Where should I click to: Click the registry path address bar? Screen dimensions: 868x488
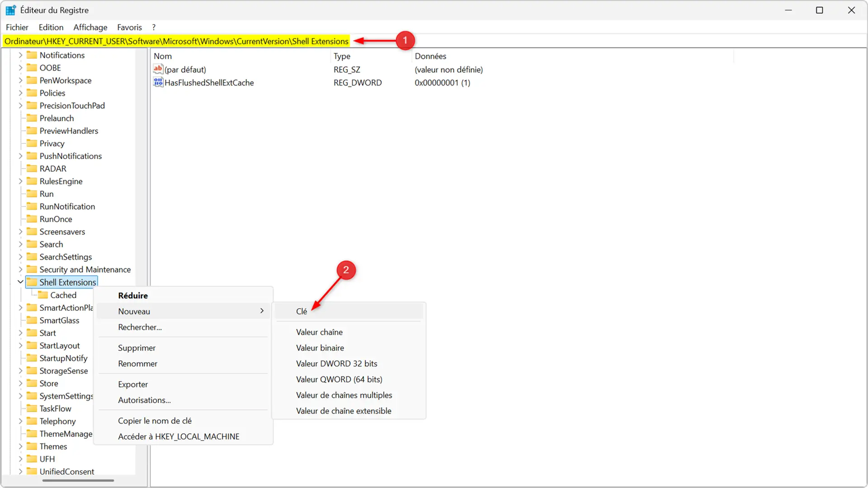click(434, 41)
